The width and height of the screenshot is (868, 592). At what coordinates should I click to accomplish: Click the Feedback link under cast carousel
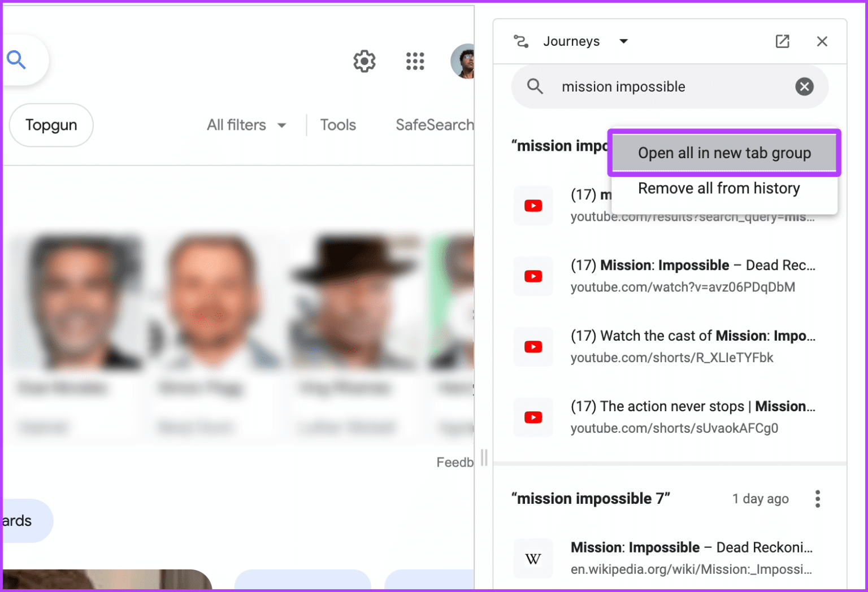pos(455,463)
